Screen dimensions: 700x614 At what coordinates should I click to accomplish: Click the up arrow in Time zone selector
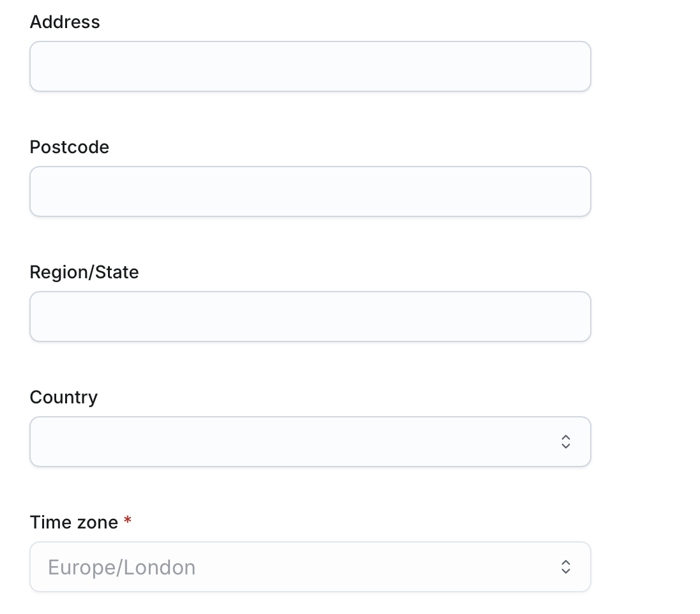click(565, 562)
